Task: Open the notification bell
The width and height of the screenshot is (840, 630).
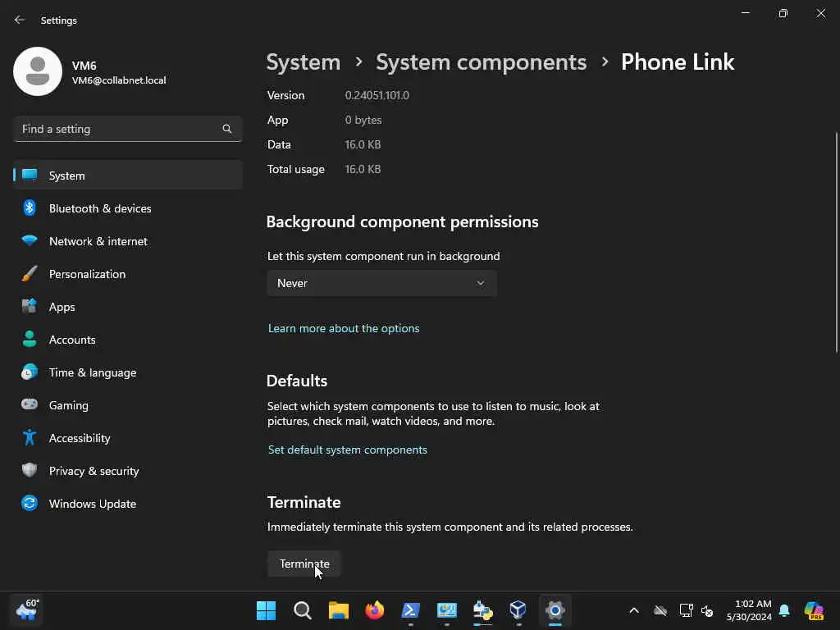Action: pos(784,610)
